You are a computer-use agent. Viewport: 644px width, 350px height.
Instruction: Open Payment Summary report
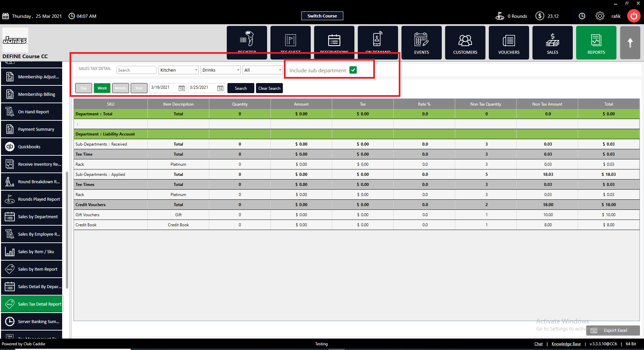(x=32, y=129)
